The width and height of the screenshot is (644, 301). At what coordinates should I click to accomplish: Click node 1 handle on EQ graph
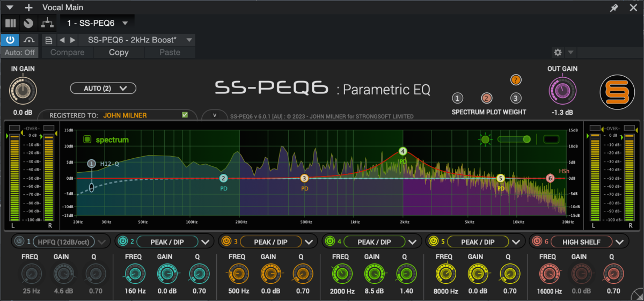[92, 164]
